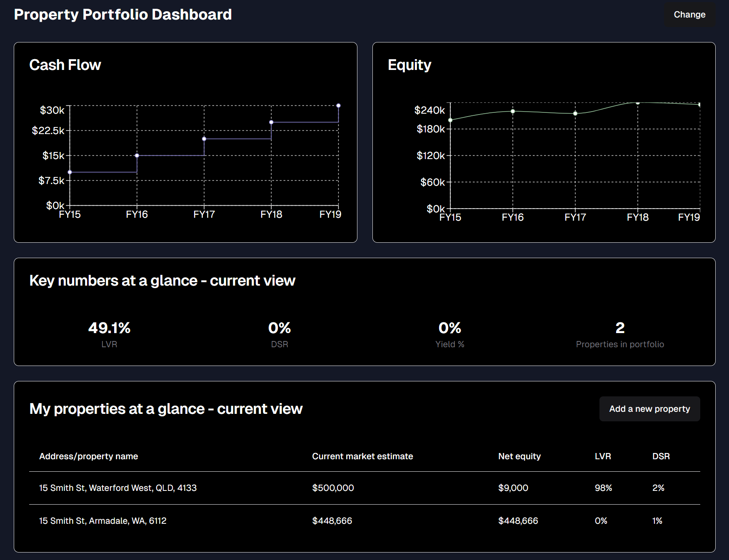This screenshot has height=560, width=729.
Task: Select the FY15 data point on Cash Flow chart
Action: pyautogui.click(x=70, y=172)
